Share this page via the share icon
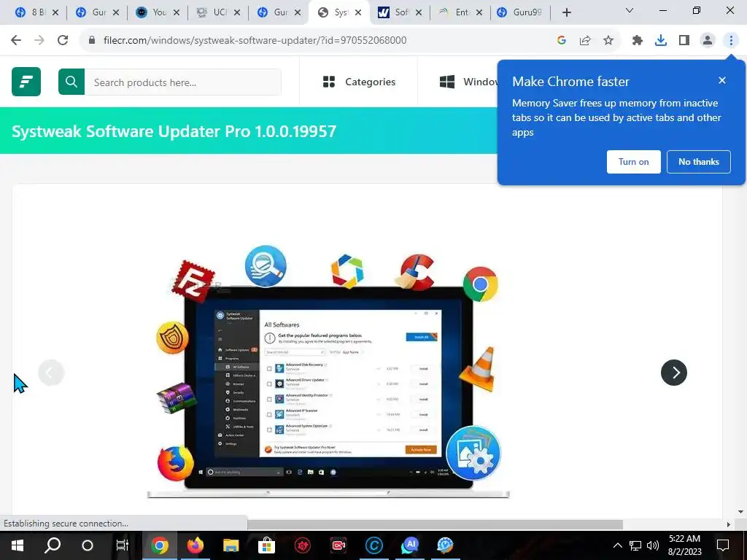Viewport: 747px width, 560px height. 585,41
